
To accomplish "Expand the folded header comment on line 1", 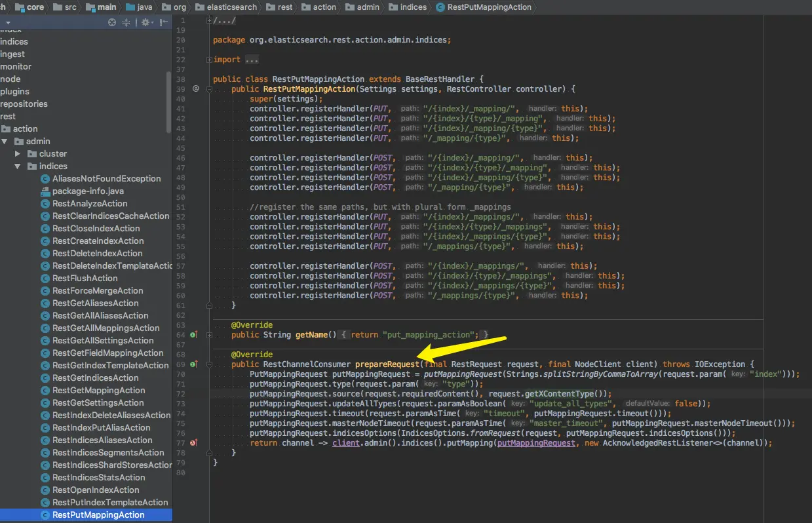I will [209, 21].
